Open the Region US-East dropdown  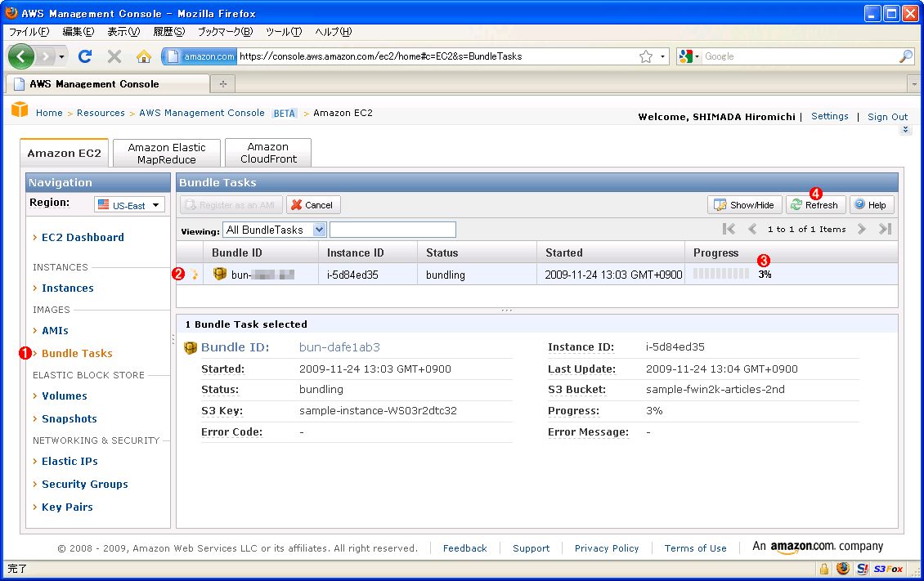[129, 205]
